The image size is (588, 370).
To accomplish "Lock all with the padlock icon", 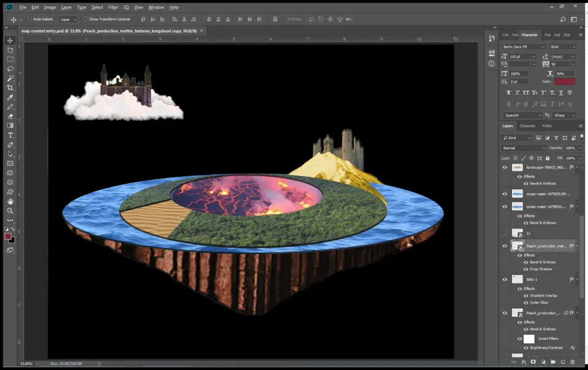I will point(548,158).
